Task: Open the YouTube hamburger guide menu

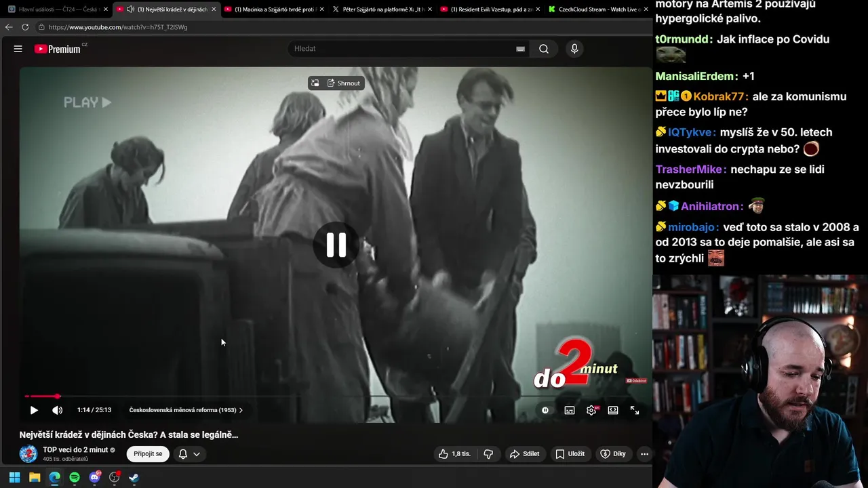Action: tap(18, 49)
